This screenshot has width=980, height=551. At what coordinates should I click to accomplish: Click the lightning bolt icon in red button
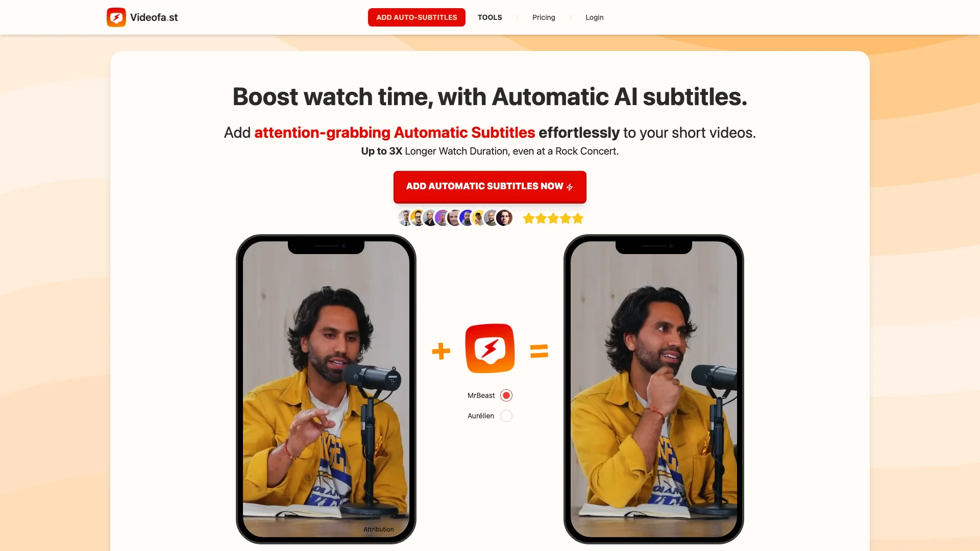tap(569, 186)
